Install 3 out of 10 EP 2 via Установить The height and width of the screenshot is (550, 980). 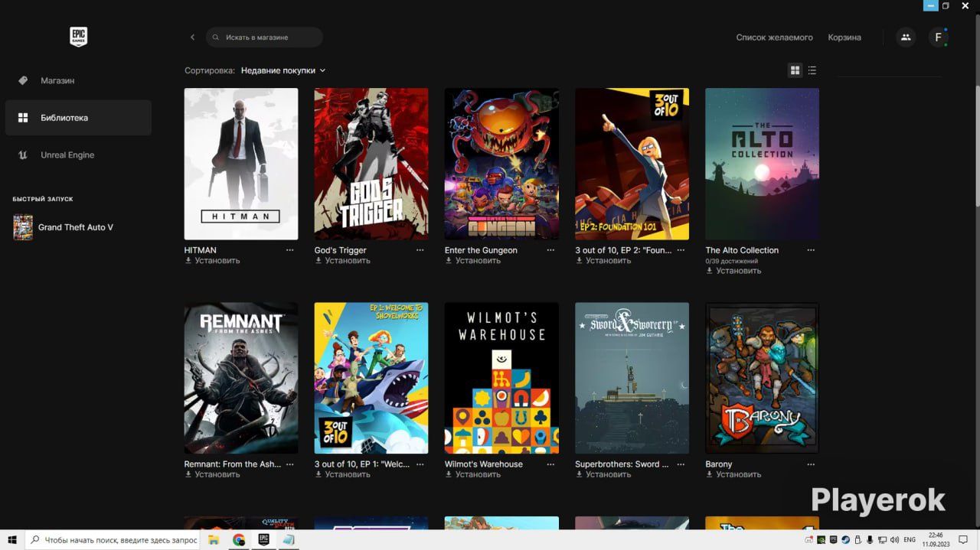click(x=603, y=261)
